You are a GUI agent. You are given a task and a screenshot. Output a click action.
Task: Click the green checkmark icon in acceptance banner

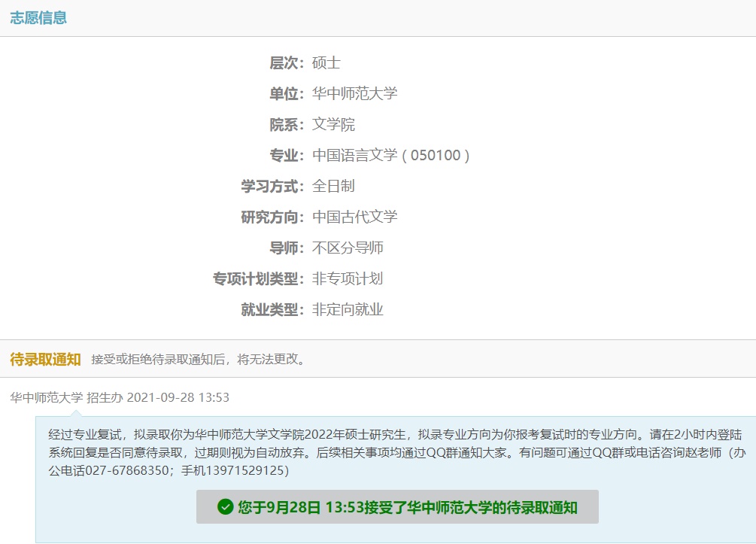tap(225, 507)
